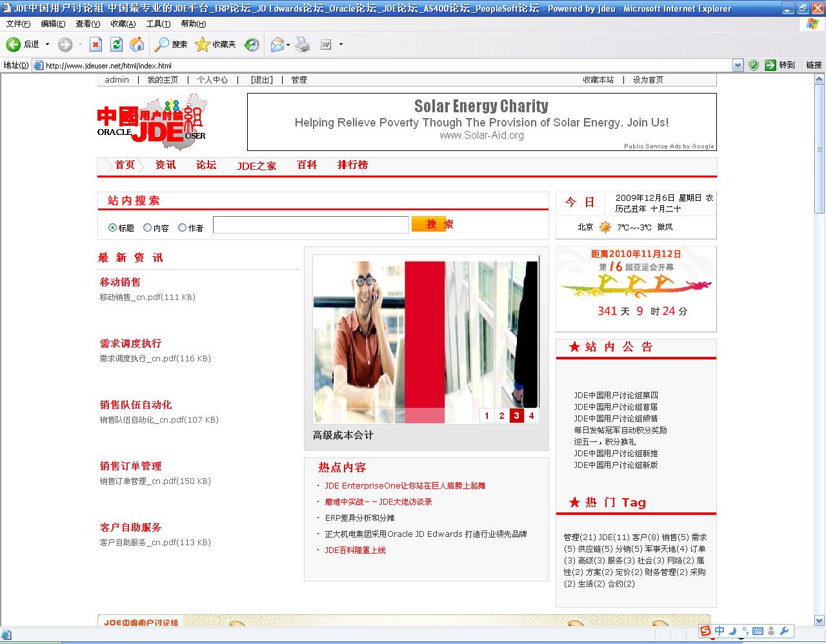Click slideshow page number 4

point(531,416)
